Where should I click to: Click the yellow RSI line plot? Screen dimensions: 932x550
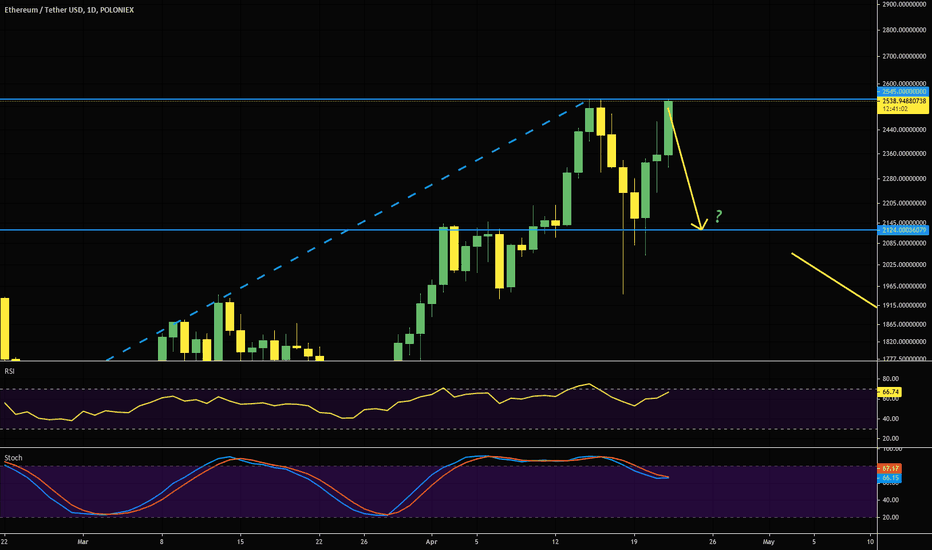(x=336, y=404)
